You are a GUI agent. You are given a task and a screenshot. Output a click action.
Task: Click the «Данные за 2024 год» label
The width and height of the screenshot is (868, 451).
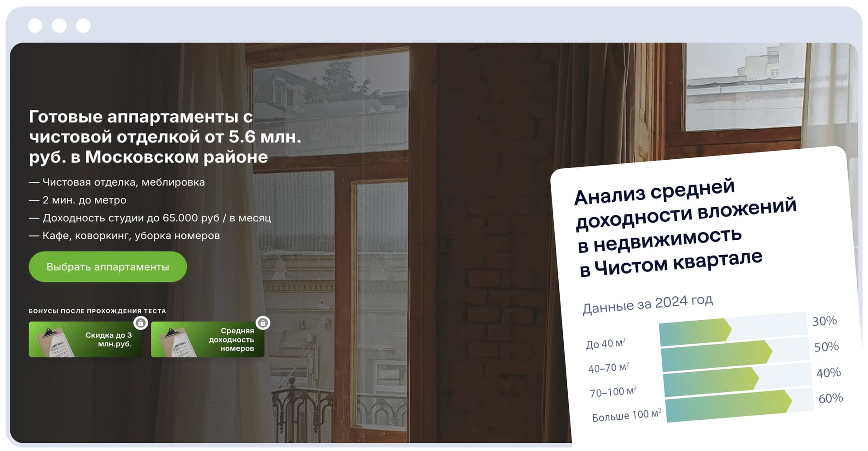[648, 302]
